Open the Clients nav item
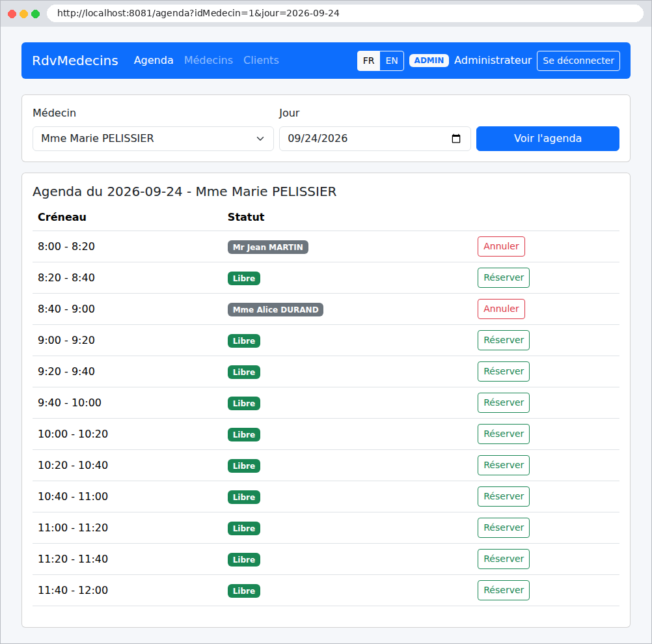 coord(261,61)
